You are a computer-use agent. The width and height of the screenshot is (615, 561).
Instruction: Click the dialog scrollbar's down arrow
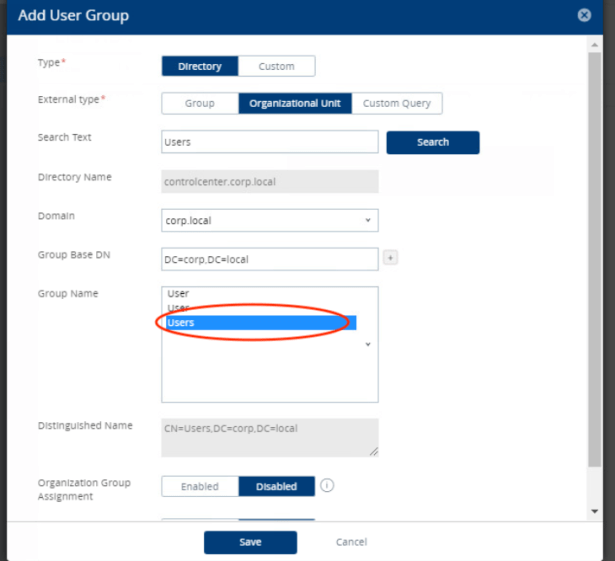595,511
